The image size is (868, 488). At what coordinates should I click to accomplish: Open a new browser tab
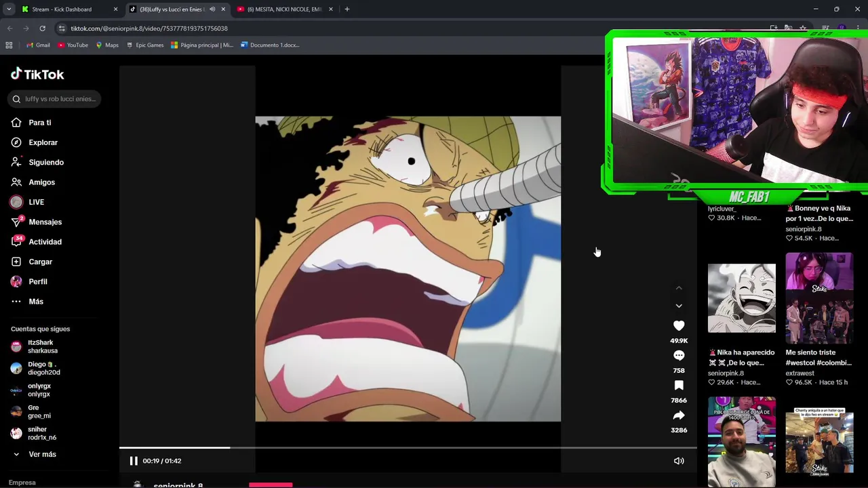point(347,9)
